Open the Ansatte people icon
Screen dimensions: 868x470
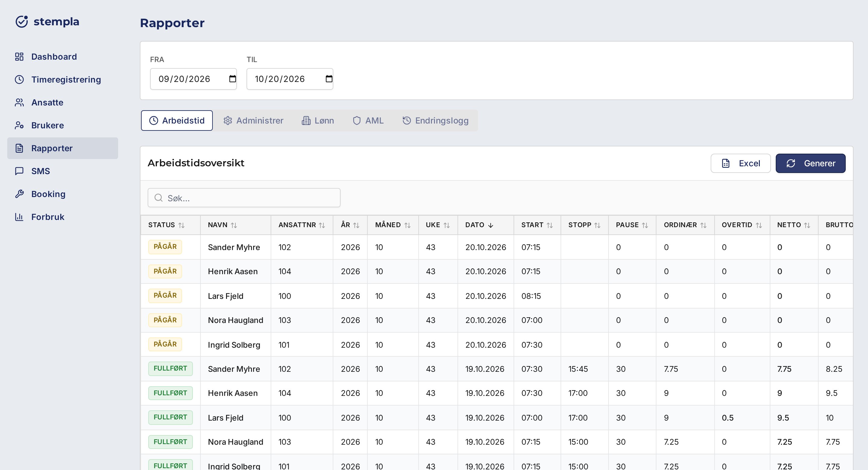(19, 102)
